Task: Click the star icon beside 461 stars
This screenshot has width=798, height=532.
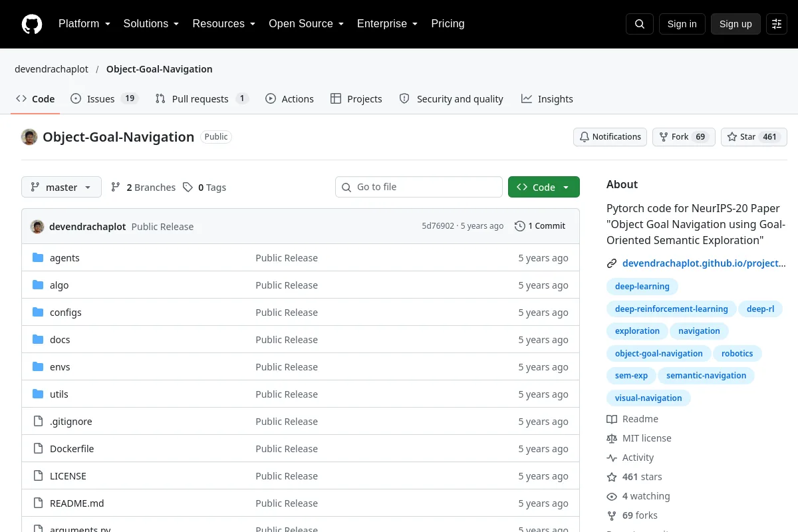Action: 612,477
